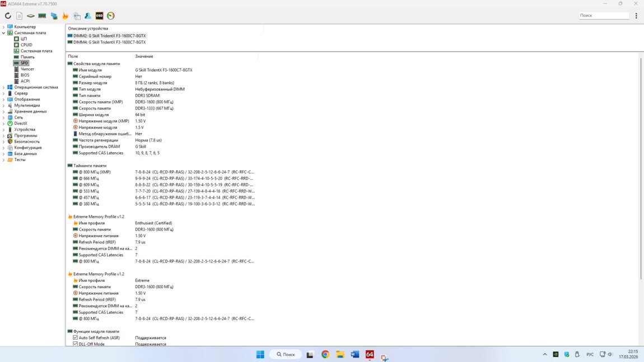This screenshot has height=362, width=644.
Task: Open the Report toolbar icon
Action: coord(19,16)
